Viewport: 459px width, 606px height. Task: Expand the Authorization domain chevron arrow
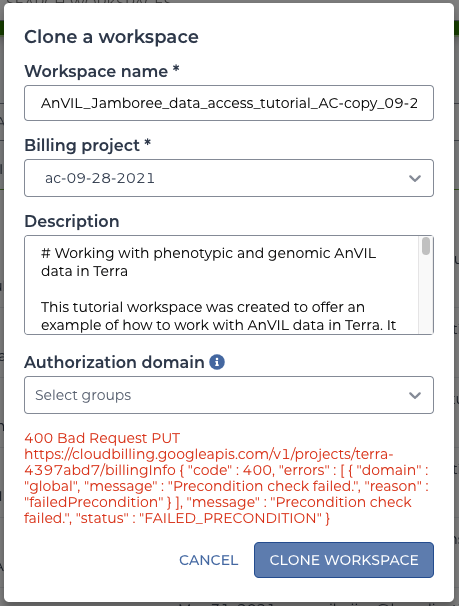coord(415,395)
